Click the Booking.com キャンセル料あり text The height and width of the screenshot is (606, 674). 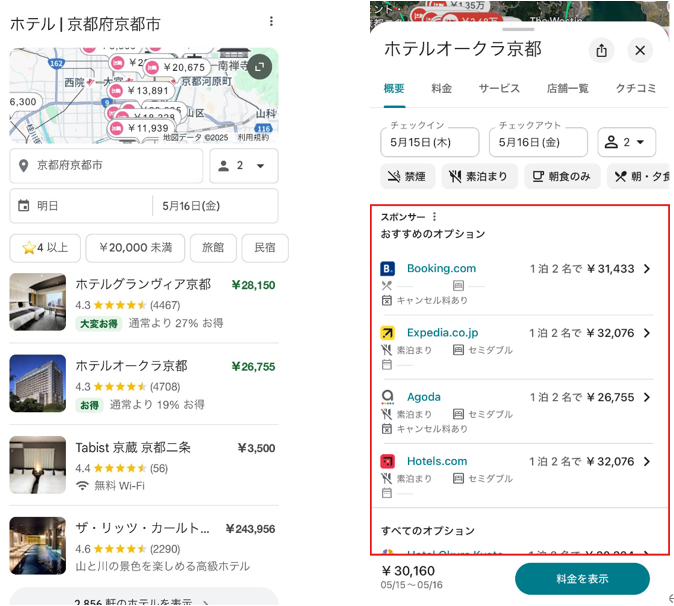coord(432,300)
